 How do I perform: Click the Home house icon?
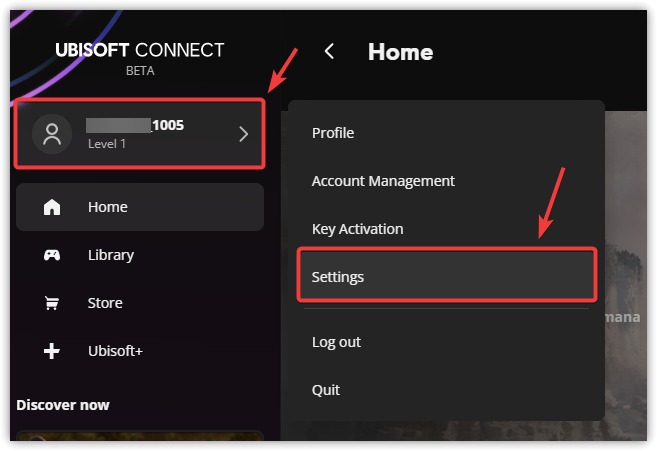52,207
